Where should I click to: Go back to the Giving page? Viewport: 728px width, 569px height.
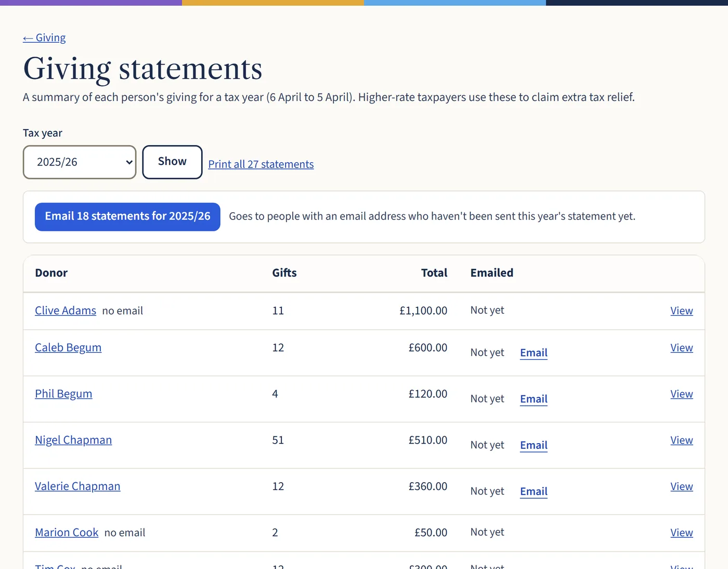44,38
